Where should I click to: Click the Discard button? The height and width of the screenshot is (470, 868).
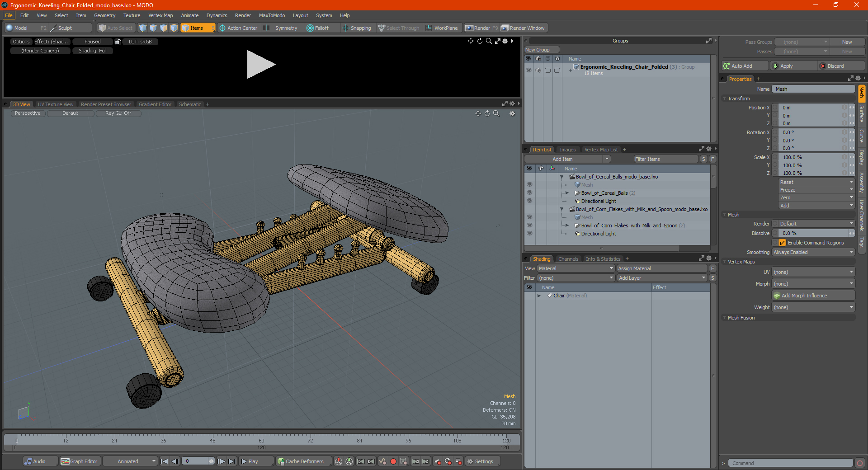click(841, 66)
